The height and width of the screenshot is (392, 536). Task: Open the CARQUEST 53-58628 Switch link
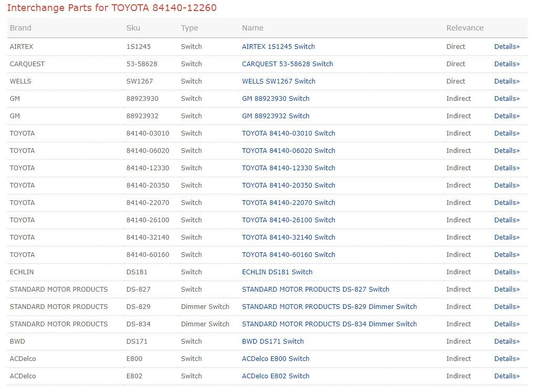tap(287, 64)
